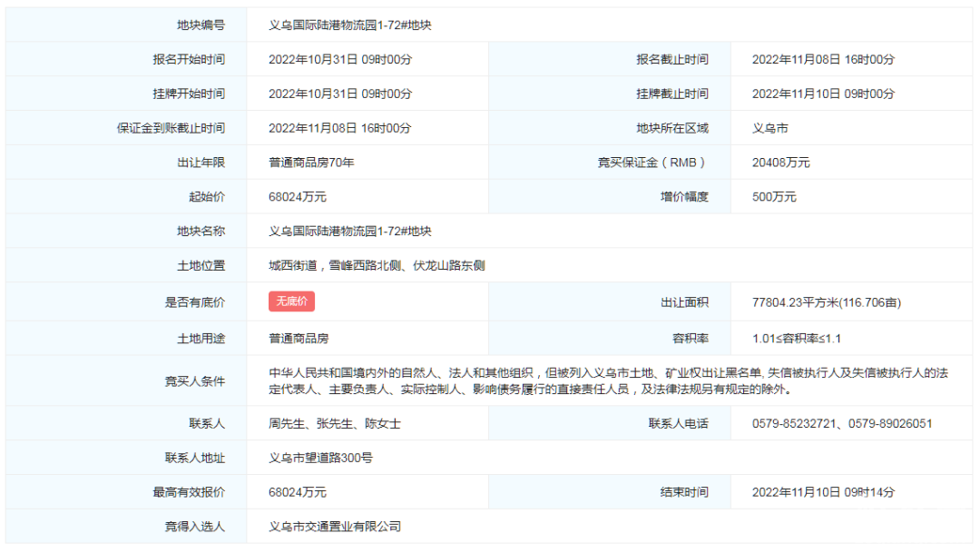Click the 报名截止时间 value 2022年11月08日 16时00分
Screen dimensions: 980x553
pos(823,60)
